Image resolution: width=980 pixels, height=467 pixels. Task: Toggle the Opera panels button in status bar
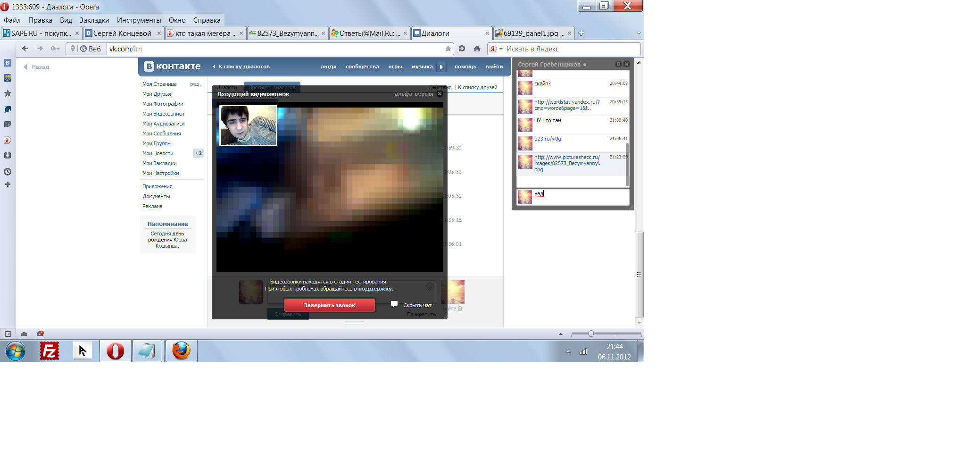[x=8, y=334]
